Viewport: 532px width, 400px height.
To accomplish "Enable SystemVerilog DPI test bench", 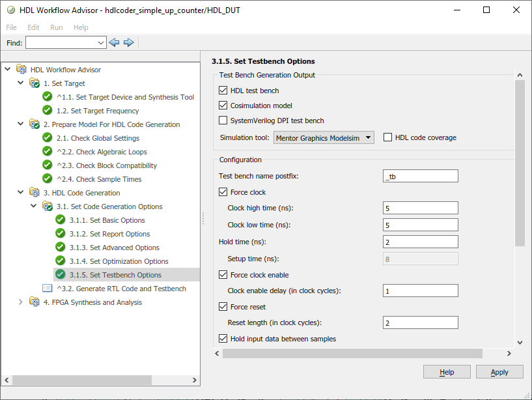I will pos(223,121).
